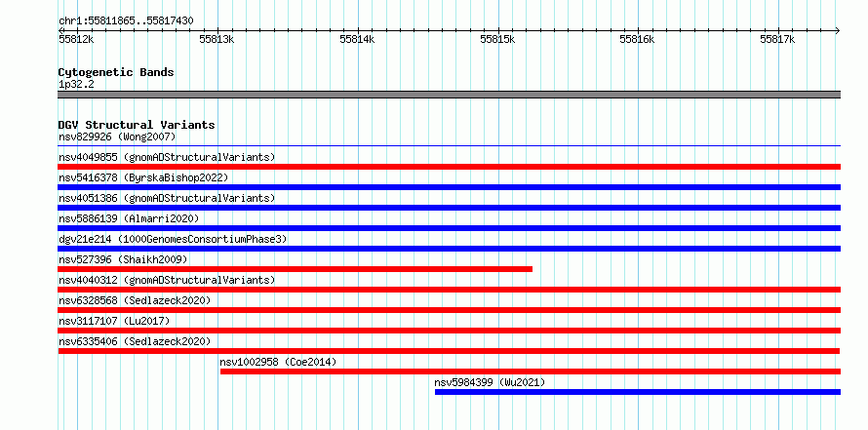Click the chr1:55811865..55817430 region label
868x430 pixels.
[126, 21]
